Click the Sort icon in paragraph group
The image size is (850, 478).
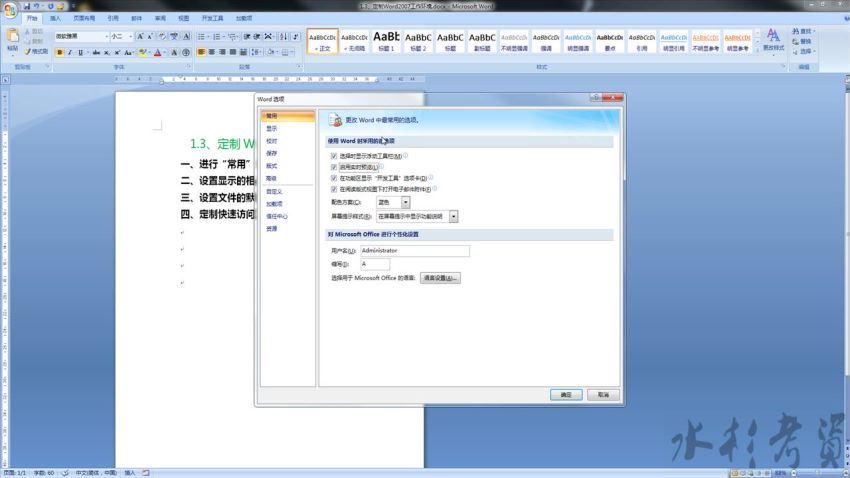coord(283,36)
